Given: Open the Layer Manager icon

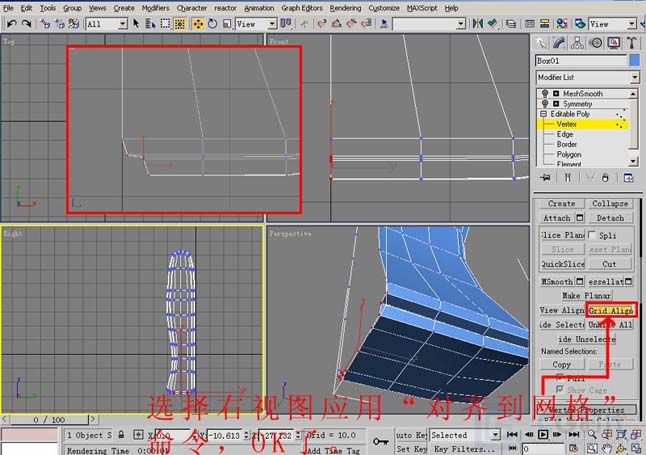Looking at the screenshot, I should point(511,24).
